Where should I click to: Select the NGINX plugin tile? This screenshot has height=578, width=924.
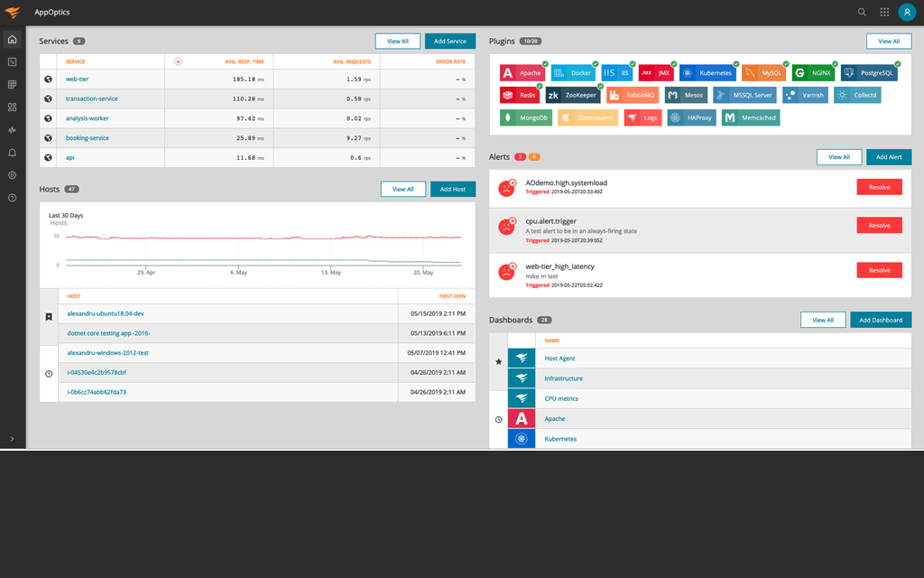tap(813, 72)
